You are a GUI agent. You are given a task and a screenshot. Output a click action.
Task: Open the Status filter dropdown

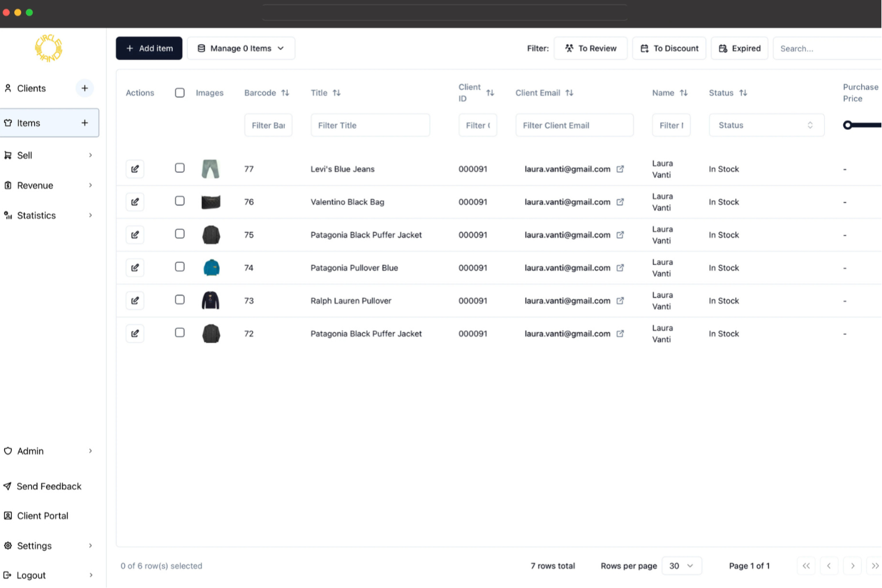point(766,125)
